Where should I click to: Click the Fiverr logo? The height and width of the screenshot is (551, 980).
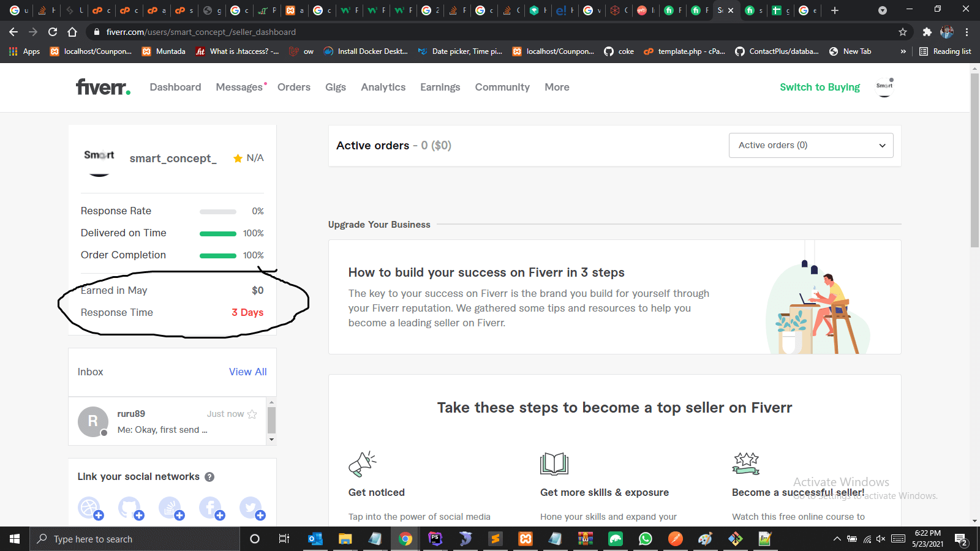103,87
